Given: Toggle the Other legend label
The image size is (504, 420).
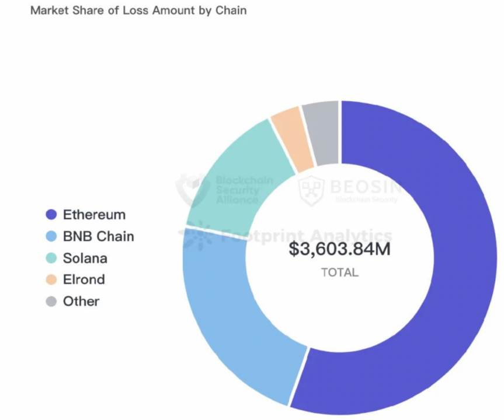Looking at the screenshot, I should tap(81, 301).
